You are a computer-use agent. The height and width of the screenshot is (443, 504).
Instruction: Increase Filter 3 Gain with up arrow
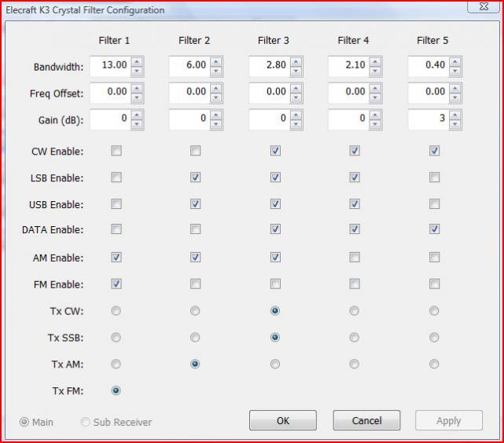pos(296,115)
